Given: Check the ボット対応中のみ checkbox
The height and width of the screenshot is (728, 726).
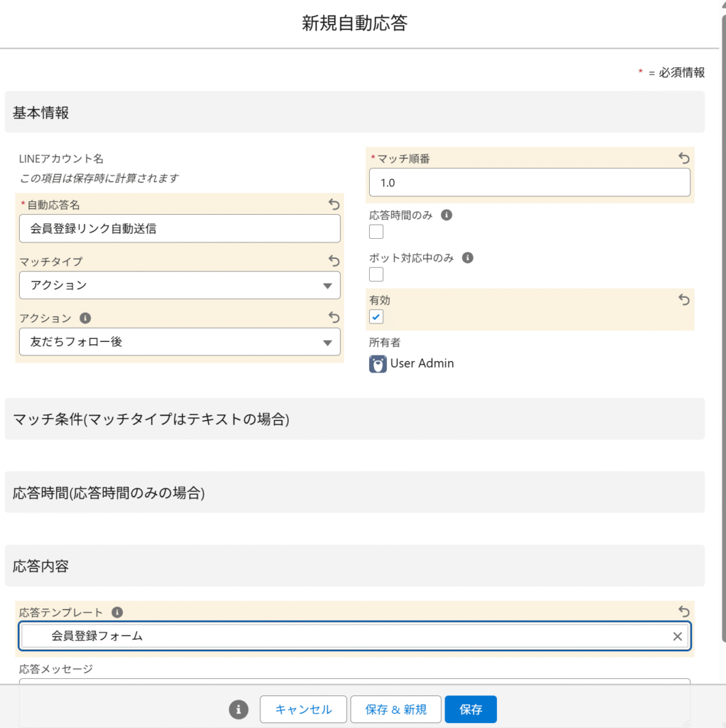Looking at the screenshot, I should 376,274.
